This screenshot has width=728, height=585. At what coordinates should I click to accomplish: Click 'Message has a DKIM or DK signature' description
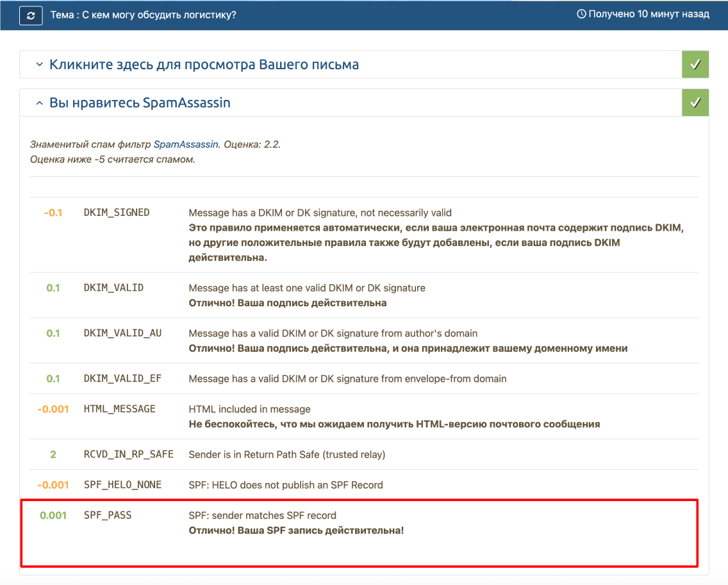(320, 213)
